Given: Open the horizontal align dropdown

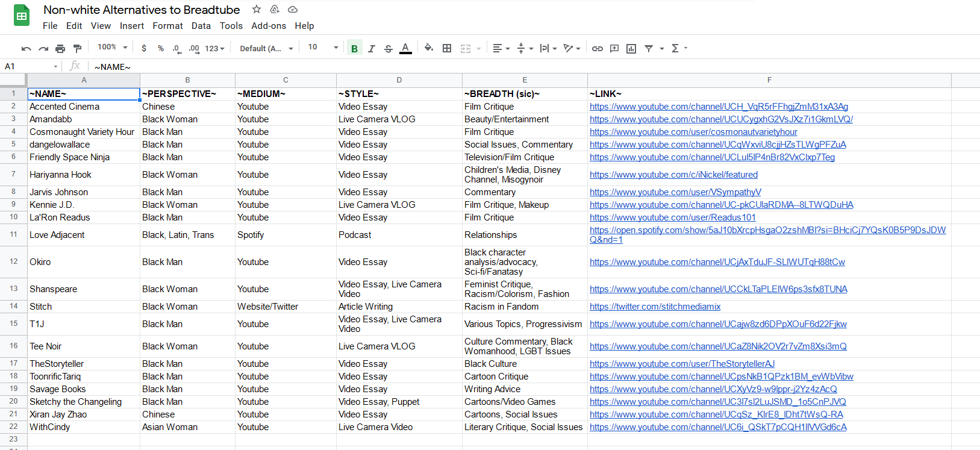Looking at the screenshot, I should point(501,48).
